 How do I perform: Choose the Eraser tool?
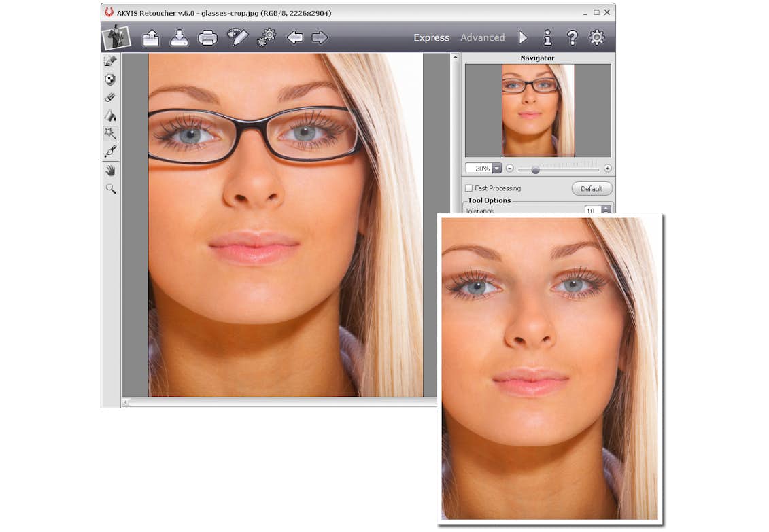(x=109, y=97)
